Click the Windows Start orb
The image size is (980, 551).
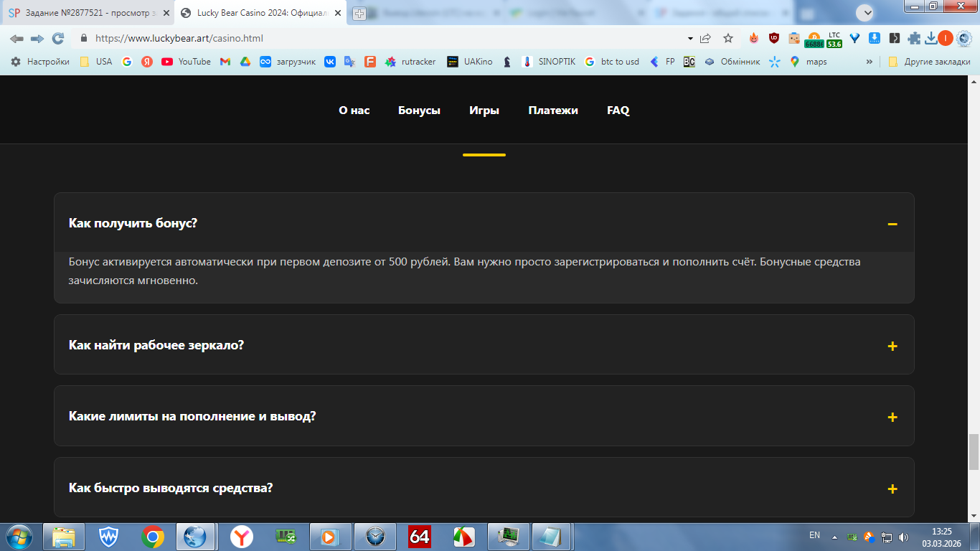[19, 537]
